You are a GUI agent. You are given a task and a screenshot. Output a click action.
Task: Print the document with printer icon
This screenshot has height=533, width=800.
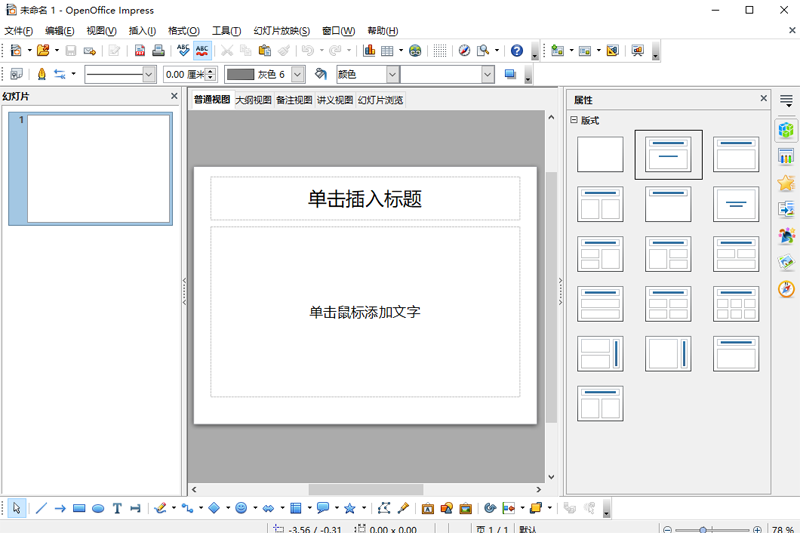(158, 50)
